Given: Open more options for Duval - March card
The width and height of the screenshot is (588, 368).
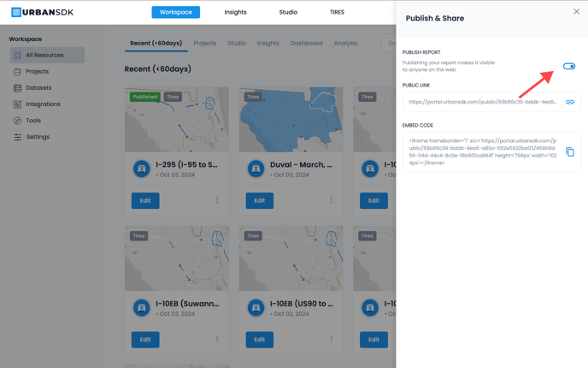Looking at the screenshot, I should [x=331, y=199].
